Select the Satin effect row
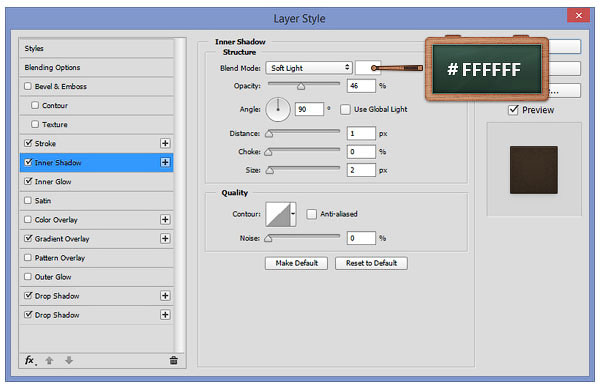This screenshot has height=388, width=600. (x=96, y=201)
